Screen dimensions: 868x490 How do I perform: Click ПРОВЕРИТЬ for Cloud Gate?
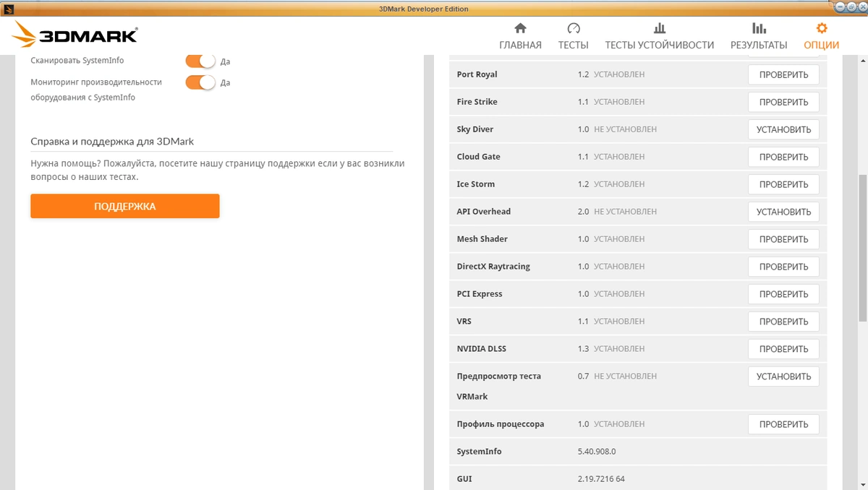point(783,157)
